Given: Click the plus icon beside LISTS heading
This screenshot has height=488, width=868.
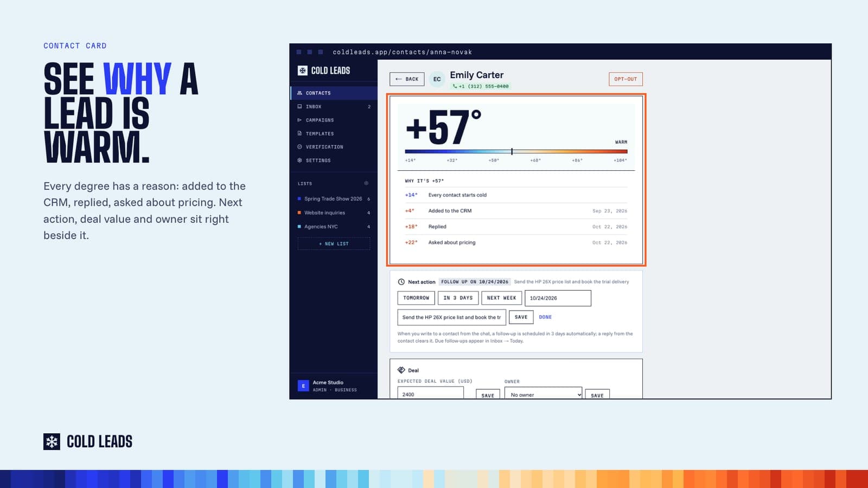Looking at the screenshot, I should pyautogui.click(x=366, y=183).
